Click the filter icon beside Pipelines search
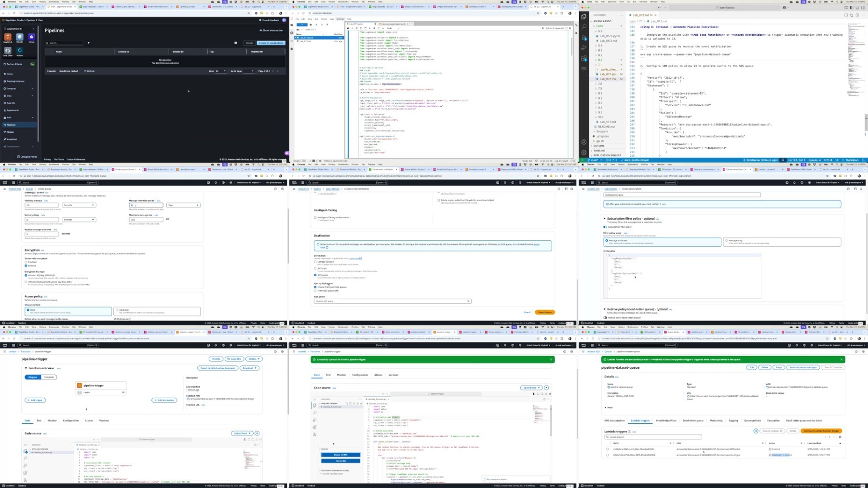The height and width of the screenshot is (488, 868). point(89,43)
